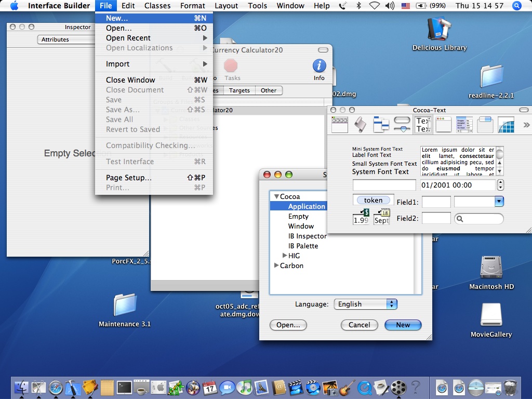
Task: Switch to the Other tab
Action: (269, 90)
